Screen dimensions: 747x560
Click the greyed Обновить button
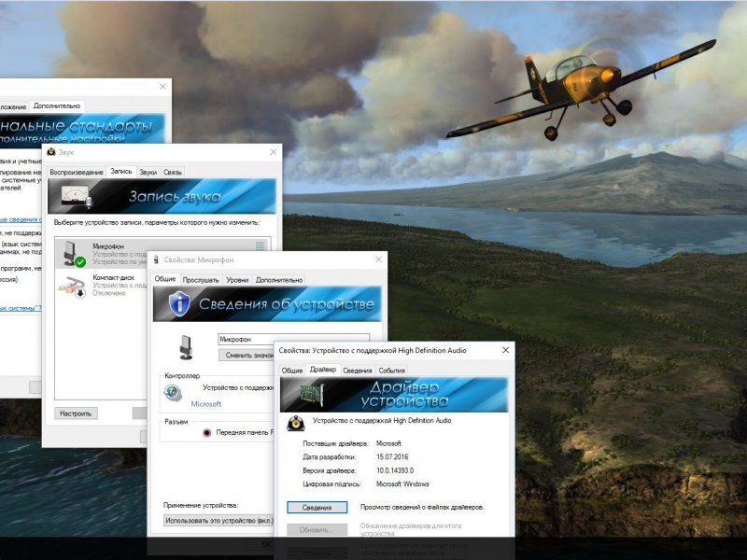pyautogui.click(x=317, y=529)
